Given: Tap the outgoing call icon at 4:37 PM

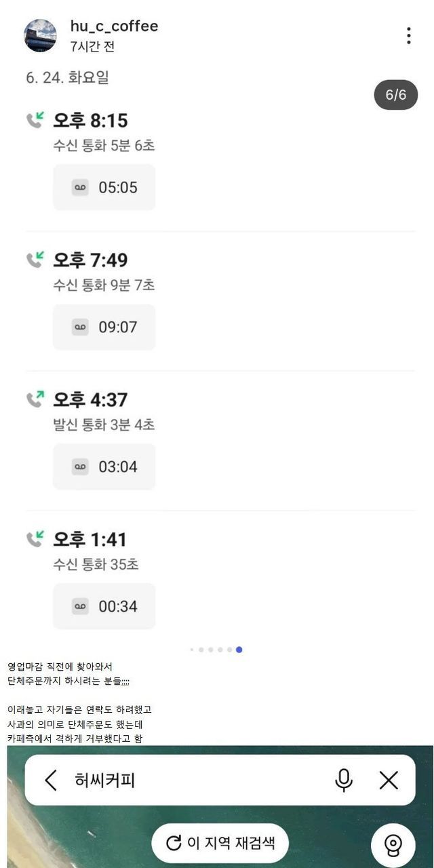Looking at the screenshot, I should point(35,399).
